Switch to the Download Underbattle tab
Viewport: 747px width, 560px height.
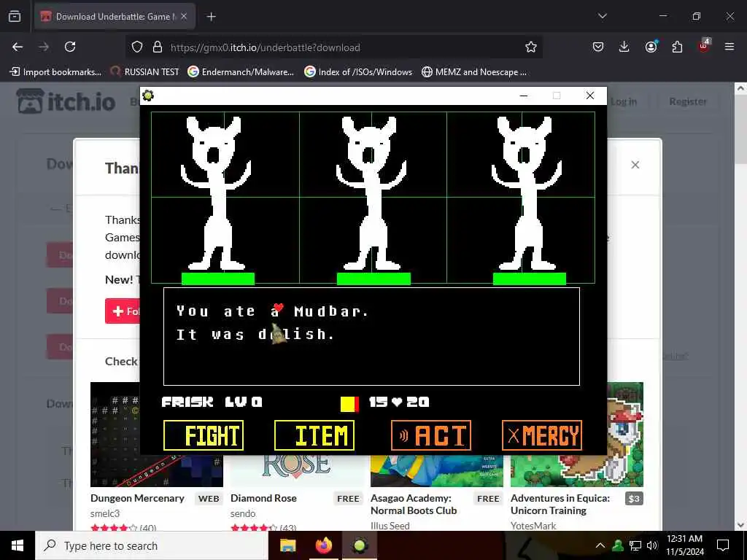tap(115, 16)
